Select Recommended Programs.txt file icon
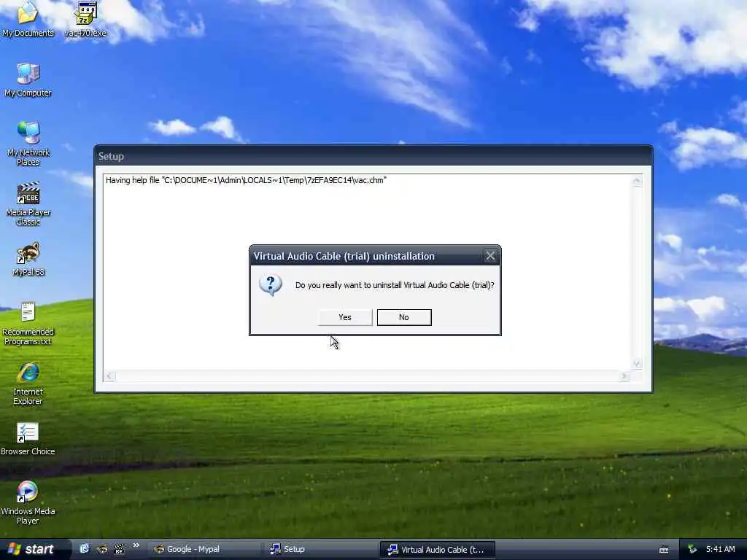This screenshot has width=747, height=560. click(x=28, y=324)
